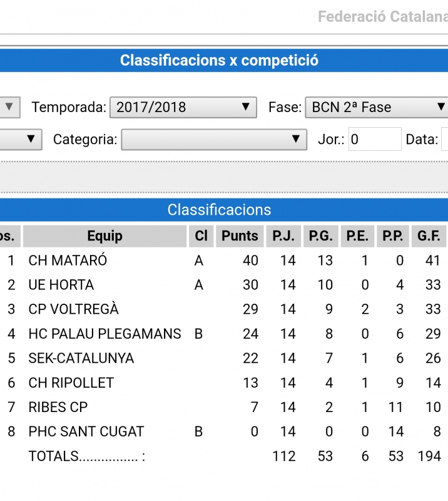Click the Classificacions x competició title bar
The height and width of the screenshot is (501, 448).
219,61
